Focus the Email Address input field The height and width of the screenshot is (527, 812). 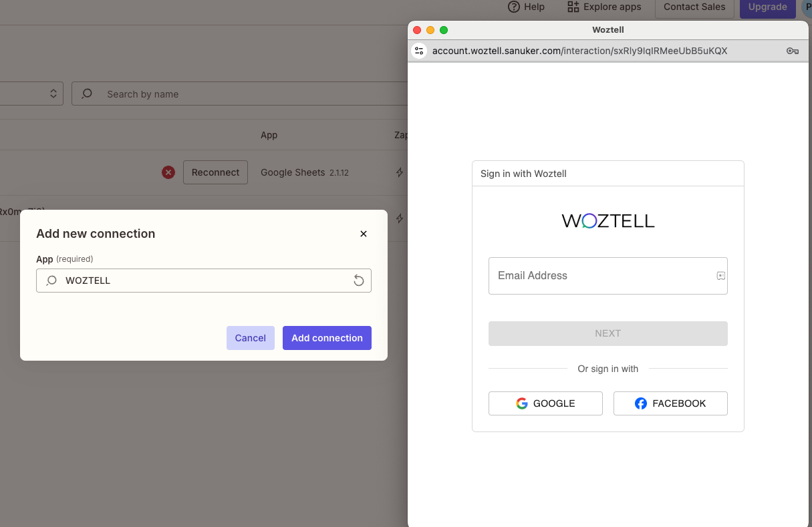[601, 276]
